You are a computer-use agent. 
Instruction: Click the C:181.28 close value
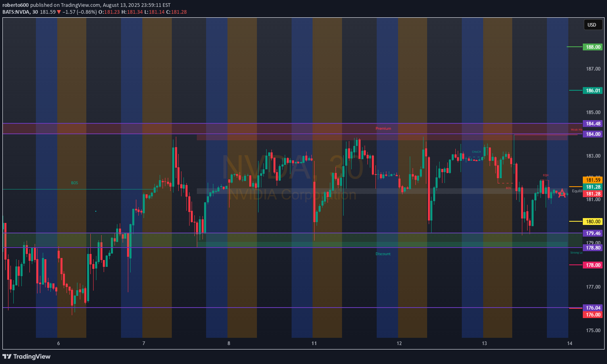177,12
